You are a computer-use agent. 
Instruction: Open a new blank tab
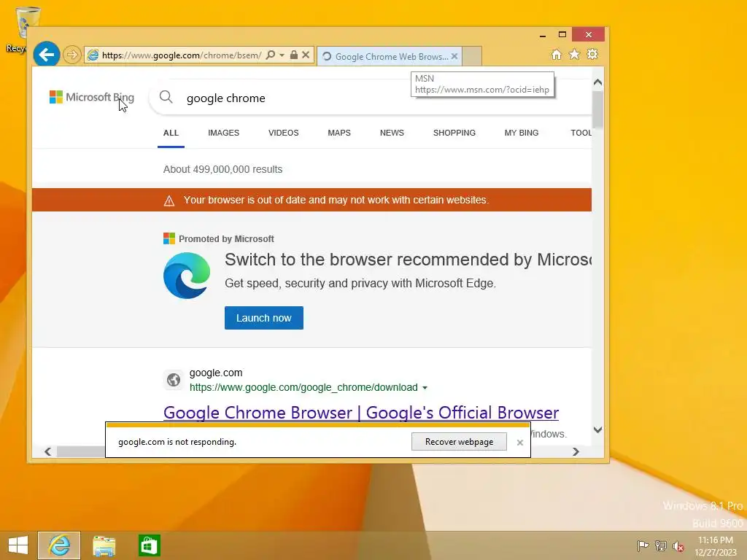click(x=472, y=57)
